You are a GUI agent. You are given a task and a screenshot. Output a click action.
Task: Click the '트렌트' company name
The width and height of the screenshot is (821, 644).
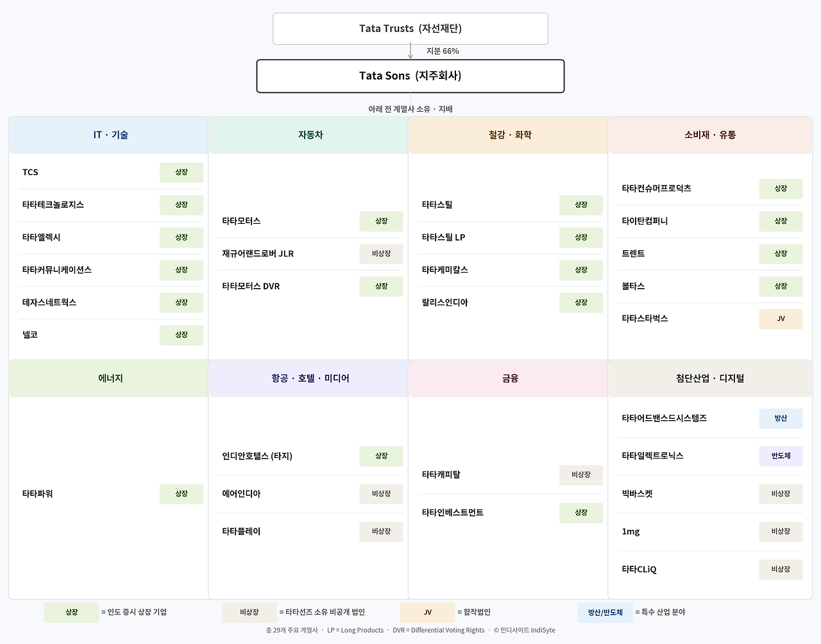tap(633, 254)
